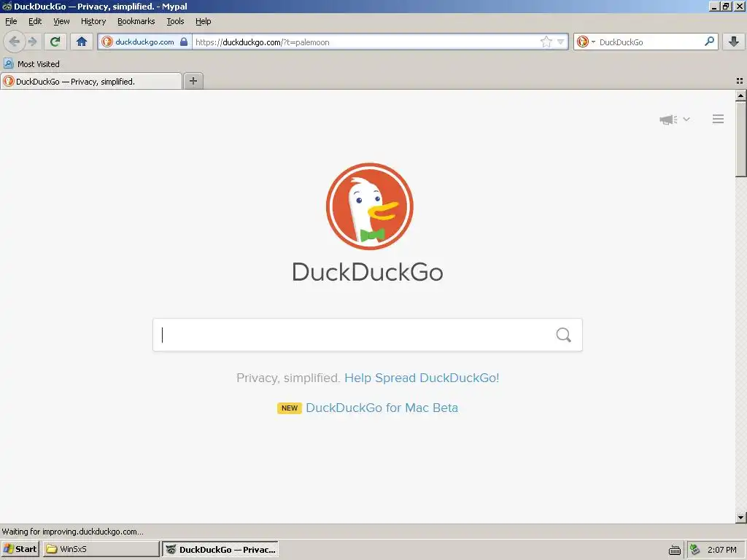
Task: Click the tab groups grid icon
Action: click(740, 81)
